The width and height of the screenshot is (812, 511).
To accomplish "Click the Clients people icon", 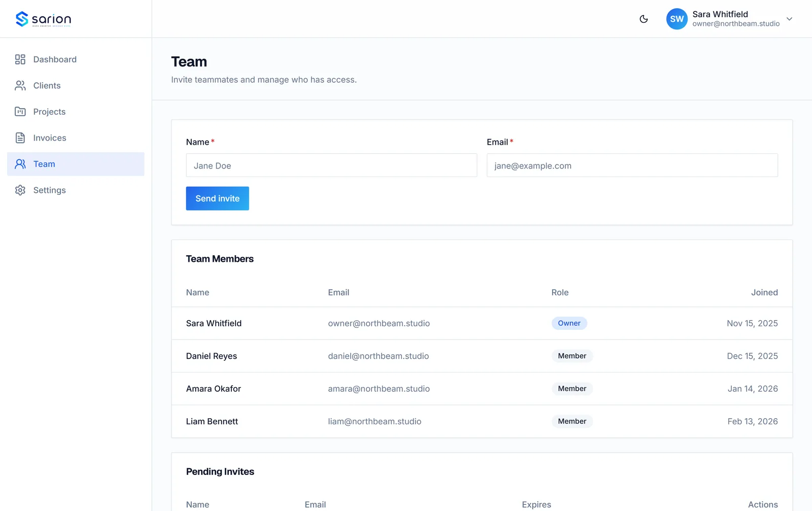I will pyautogui.click(x=20, y=86).
